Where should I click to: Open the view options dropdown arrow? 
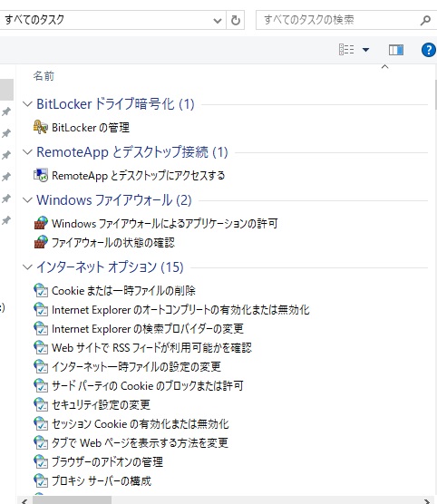click(365, 50)
